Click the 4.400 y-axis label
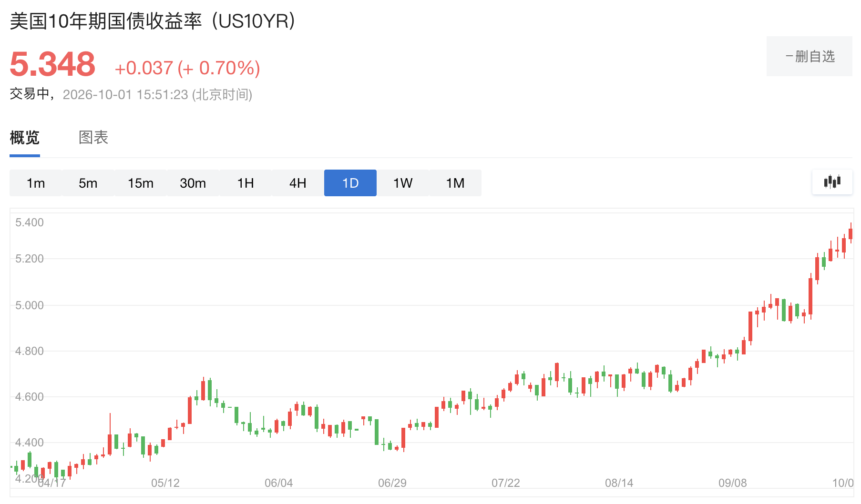The height and width of the screenshot is (504, 861). [x=29, y=443]
